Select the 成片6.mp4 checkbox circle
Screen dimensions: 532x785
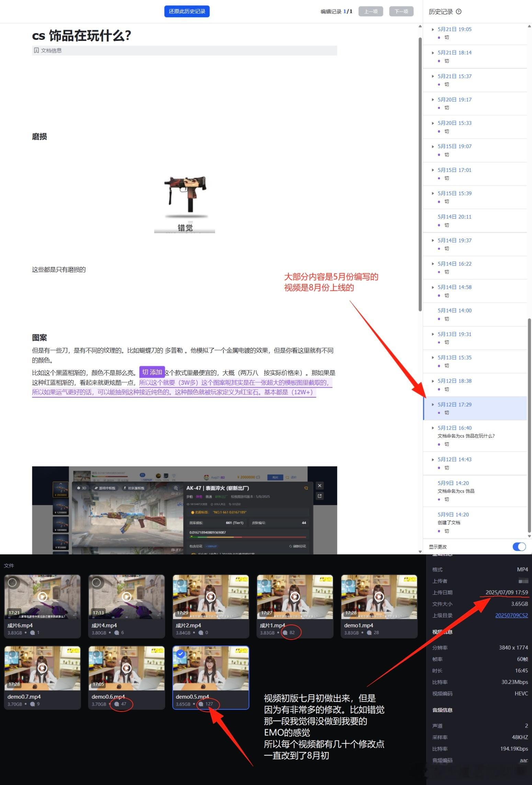pyautogui.click(x=12, y=582)
